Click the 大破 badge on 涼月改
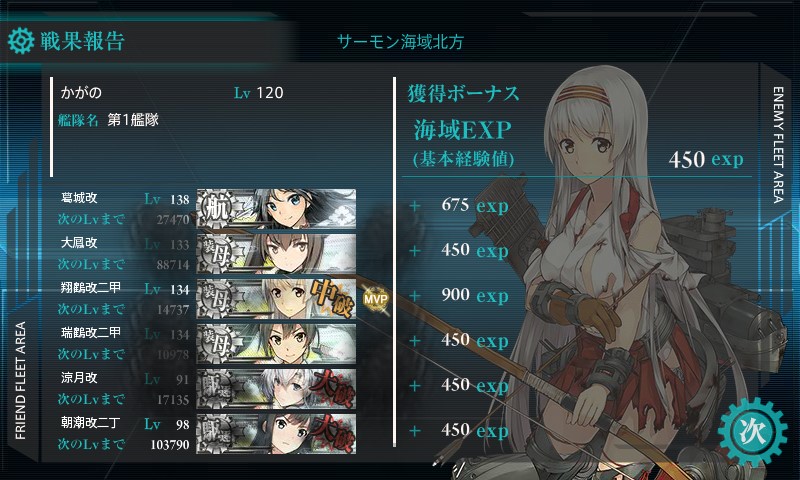Viewport: 800px width, 480px height. click(333, 388)
